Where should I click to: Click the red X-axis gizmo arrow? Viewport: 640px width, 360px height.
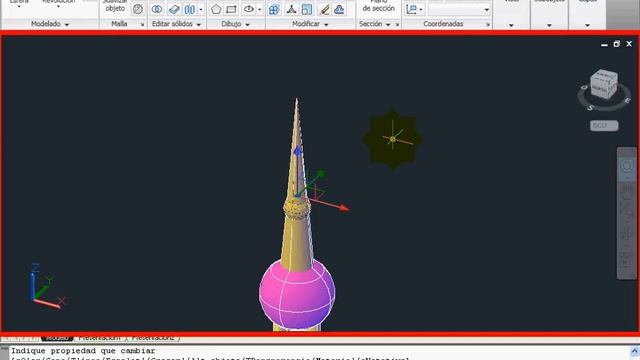(x=343, y=208)
